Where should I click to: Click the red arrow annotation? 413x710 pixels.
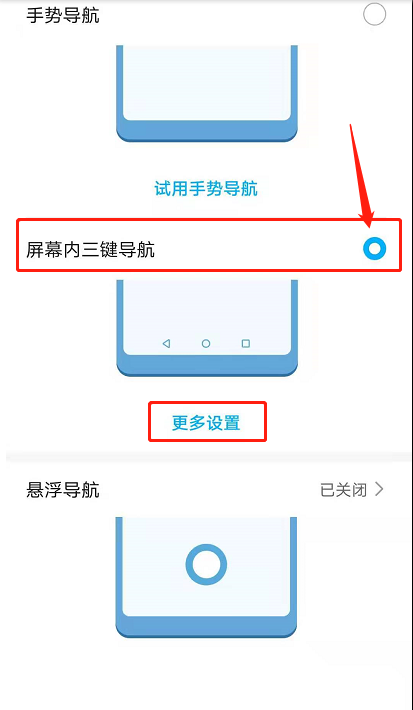362,176
